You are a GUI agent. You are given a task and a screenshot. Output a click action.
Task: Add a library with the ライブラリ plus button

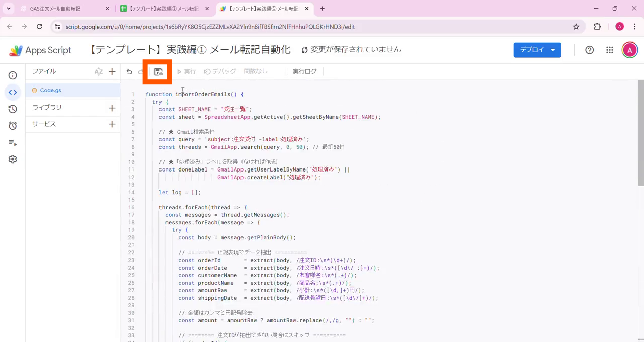112,107
